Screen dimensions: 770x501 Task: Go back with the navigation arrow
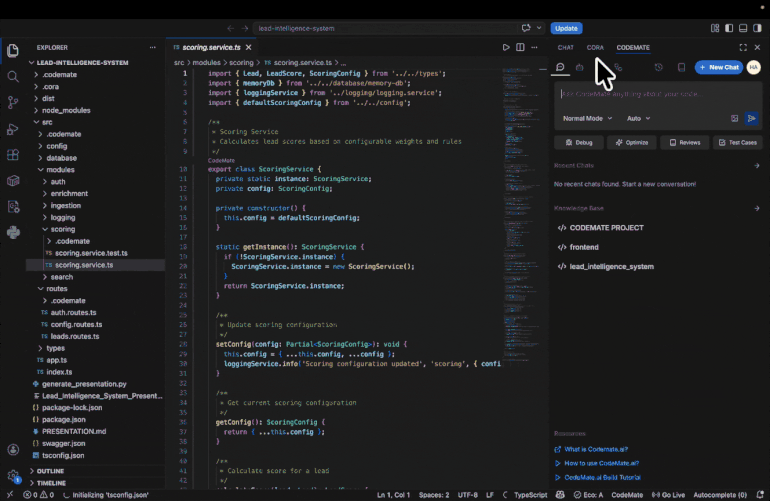(230, 28)
